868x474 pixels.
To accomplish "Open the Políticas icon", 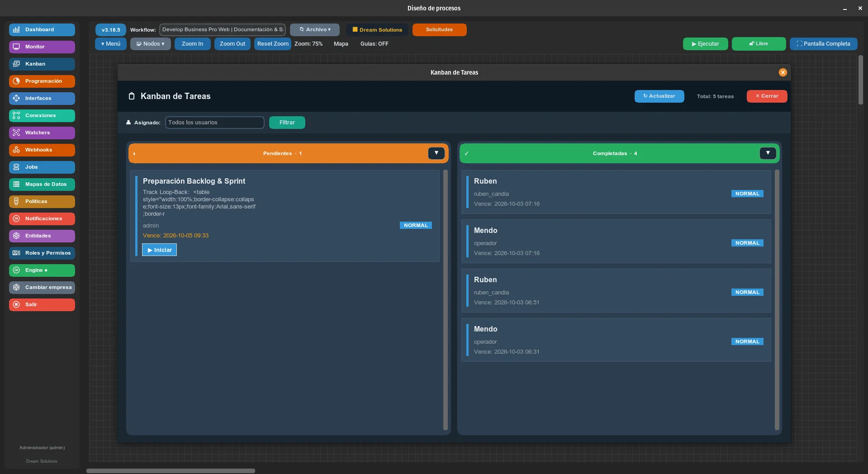I will [16, 202].
